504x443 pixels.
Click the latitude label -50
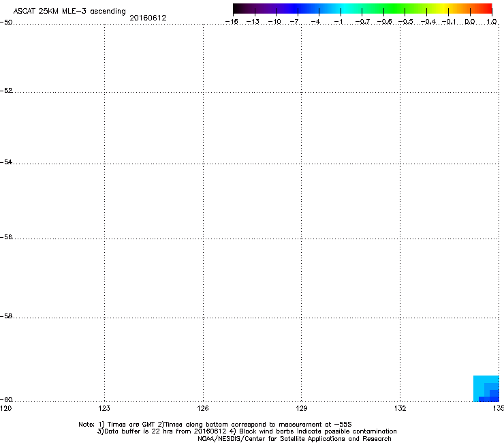[6, 22]
